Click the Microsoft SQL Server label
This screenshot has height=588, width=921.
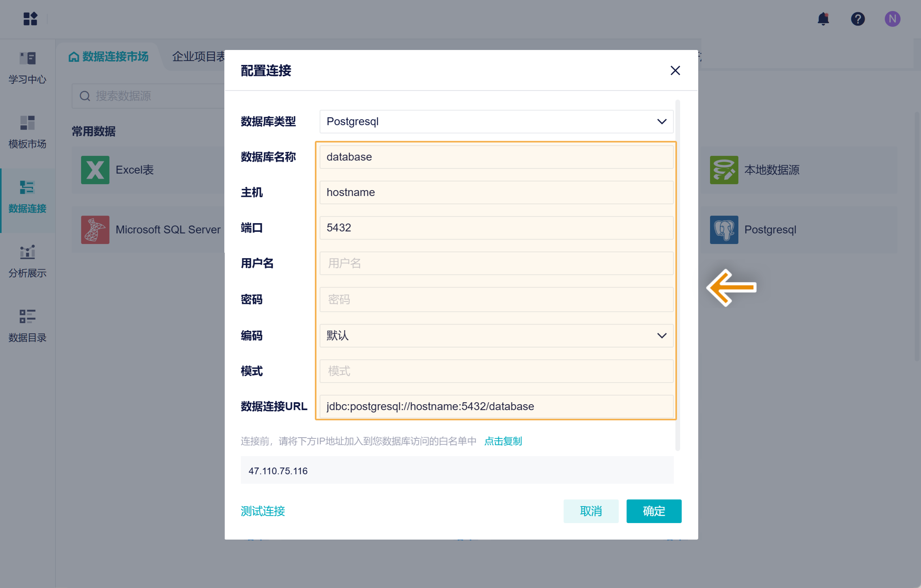(x=168, y=229)
